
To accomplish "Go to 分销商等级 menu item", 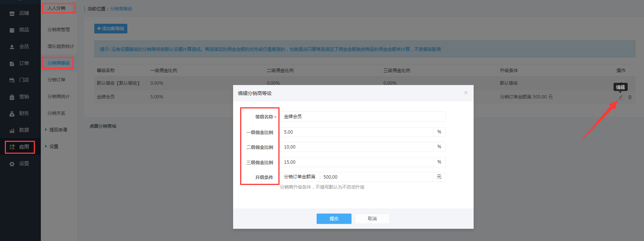I will [x=59, y=63].
